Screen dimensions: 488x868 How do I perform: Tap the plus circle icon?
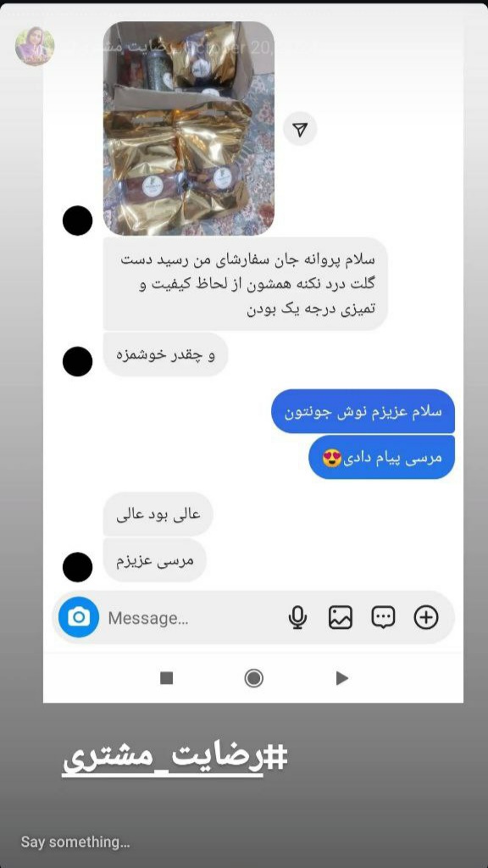coord(426,617)
